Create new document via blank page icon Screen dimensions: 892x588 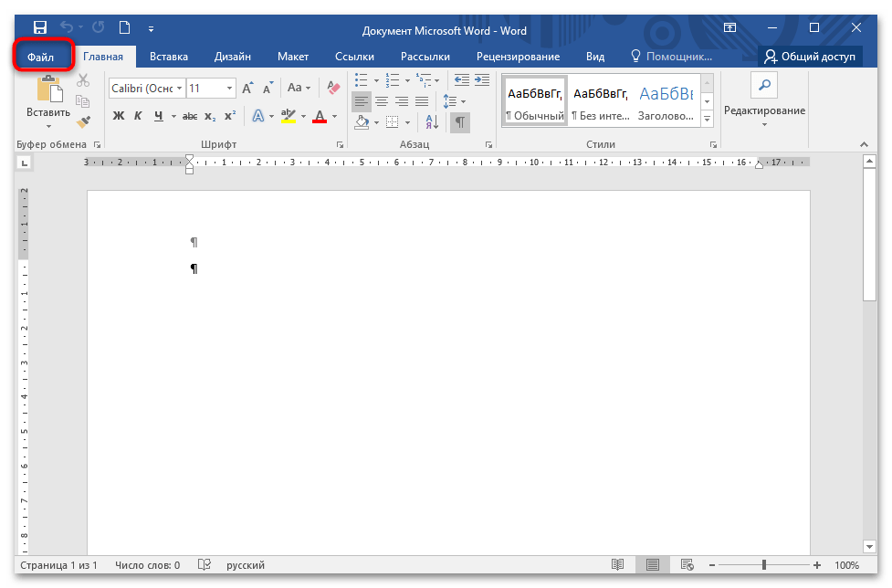124,27
